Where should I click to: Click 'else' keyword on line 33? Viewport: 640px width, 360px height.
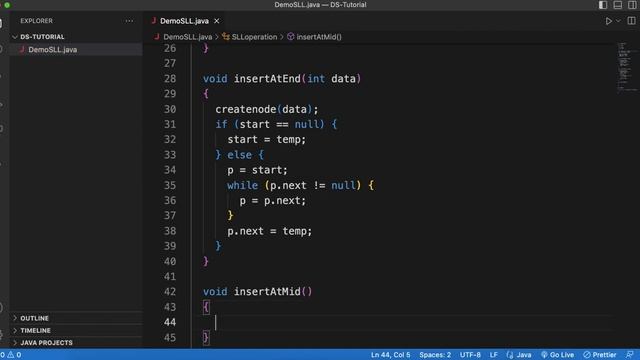click(x=239, y=155)
